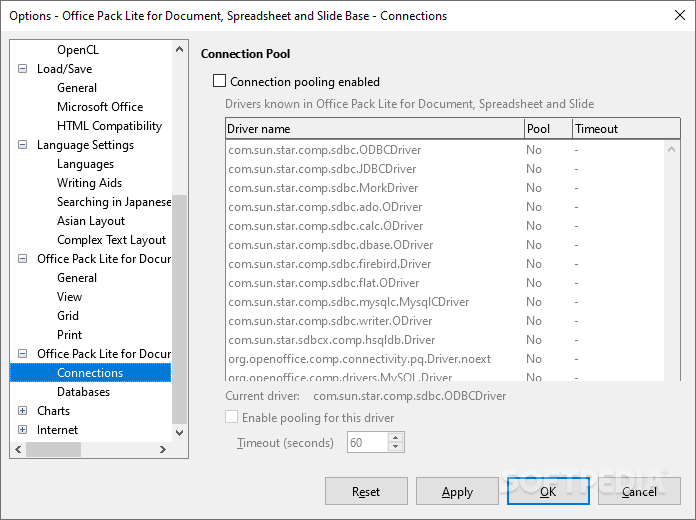696x520 pixels.
Task: Select the com.sun.star.comp.sdbc.mysqlc.MysqlCDriver row
Action: 445,302
